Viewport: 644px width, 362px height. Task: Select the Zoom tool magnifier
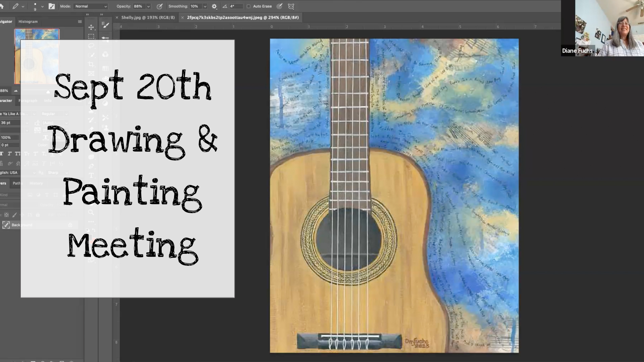click(x=91, y=212)
